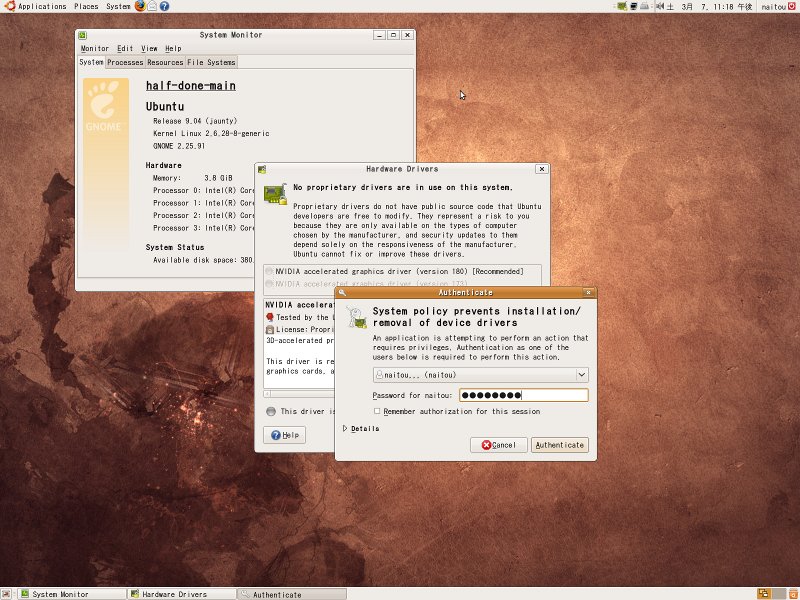Click the Authenticate button
800x600 pixels.
[x=560, y=445]
